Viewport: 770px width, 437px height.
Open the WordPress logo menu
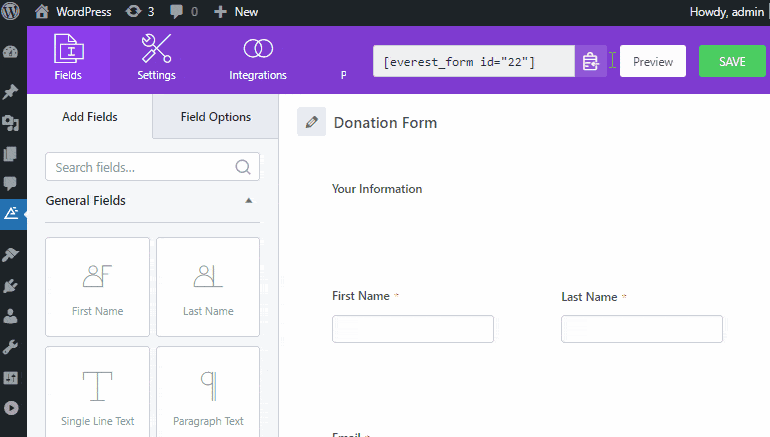10,11
